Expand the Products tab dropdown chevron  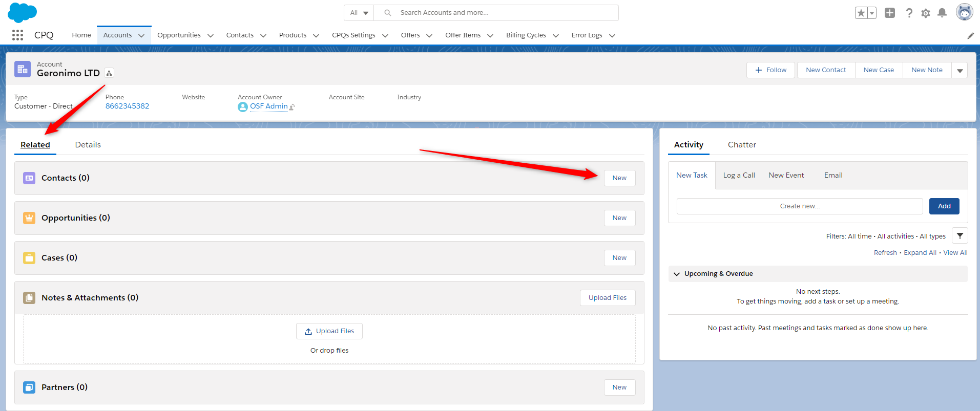tap(316, 35)
